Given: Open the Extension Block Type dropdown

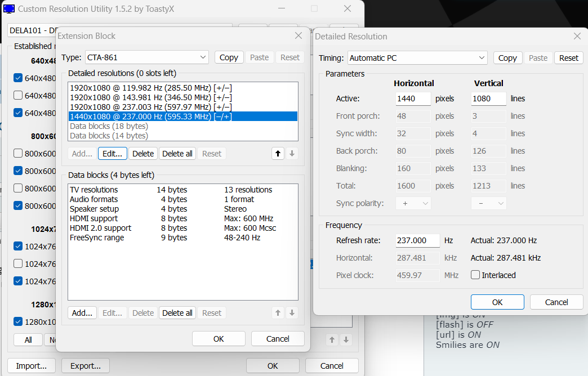Looking at the screenshot, I should coord(146,57).
